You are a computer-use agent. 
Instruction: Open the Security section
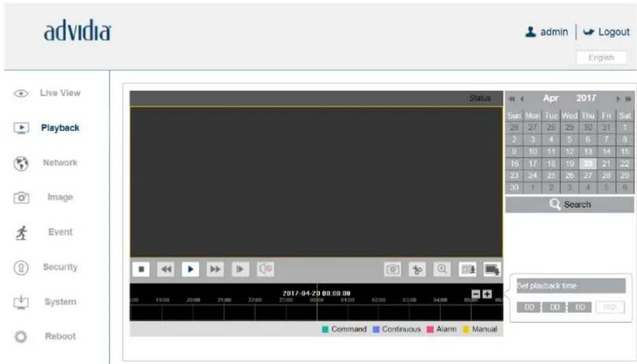pyautogui.click(x=60, y=267)
